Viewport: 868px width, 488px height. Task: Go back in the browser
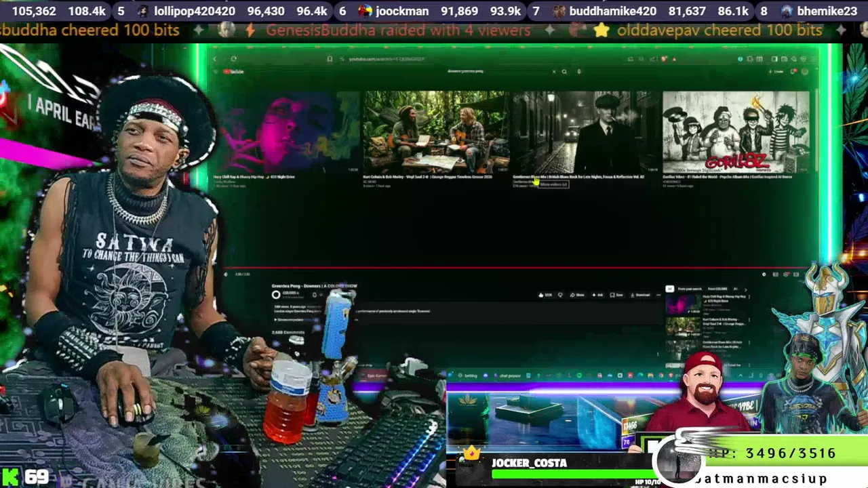click(215, 59)
